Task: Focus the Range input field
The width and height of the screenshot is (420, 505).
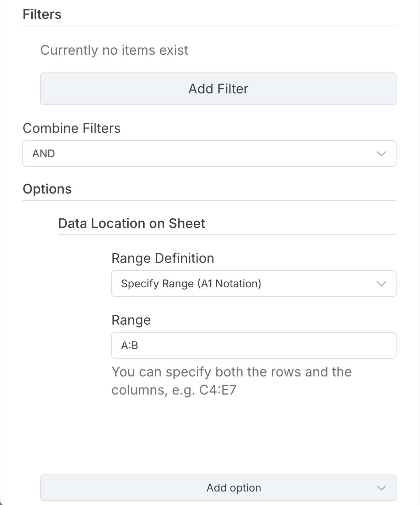Action: [x=253, y=346]
